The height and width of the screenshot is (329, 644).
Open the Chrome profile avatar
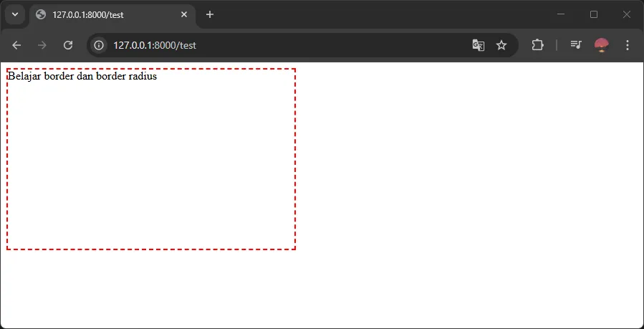point(602,45)
